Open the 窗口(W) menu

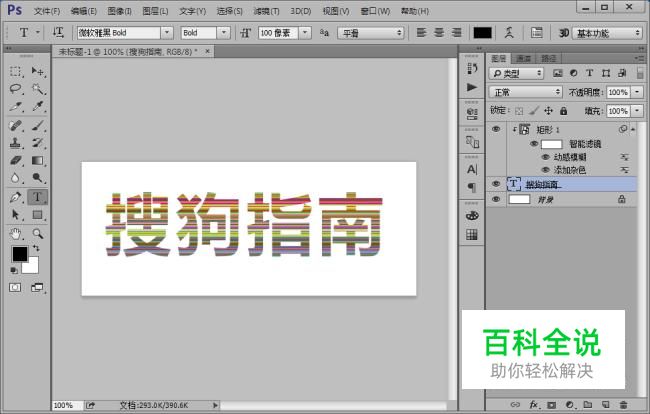(x=375, y=11)
